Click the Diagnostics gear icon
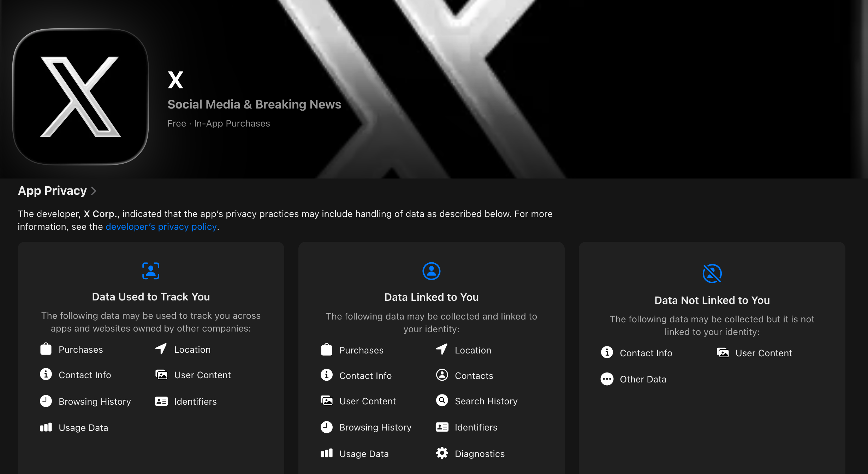Viewport: 868px width, 474px height. (442, 453)
